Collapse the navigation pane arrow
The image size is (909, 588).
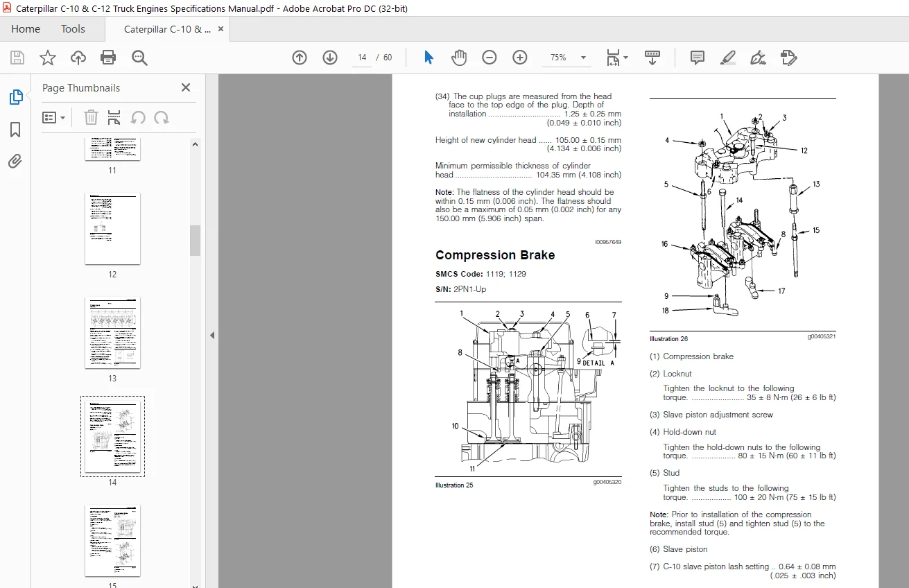pos(212,335)
